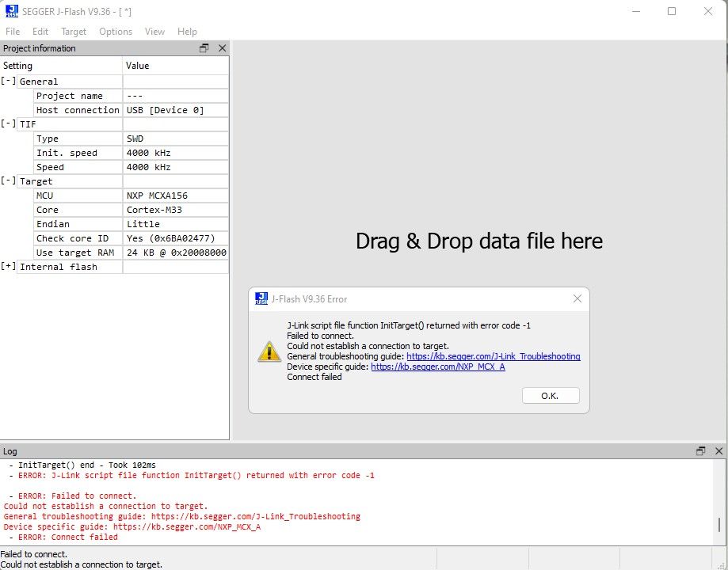Click the Value column header

pos(176,66)
